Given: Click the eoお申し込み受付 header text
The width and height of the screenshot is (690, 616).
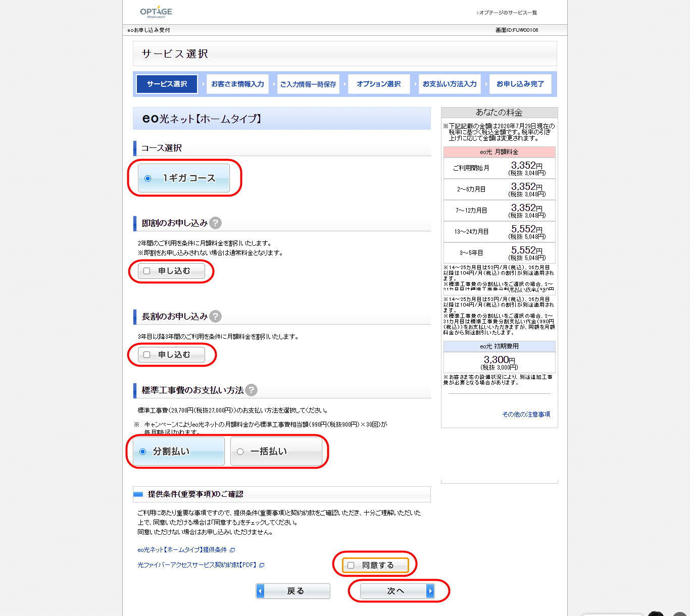Looking at the screenshot, I should point(149,30).
